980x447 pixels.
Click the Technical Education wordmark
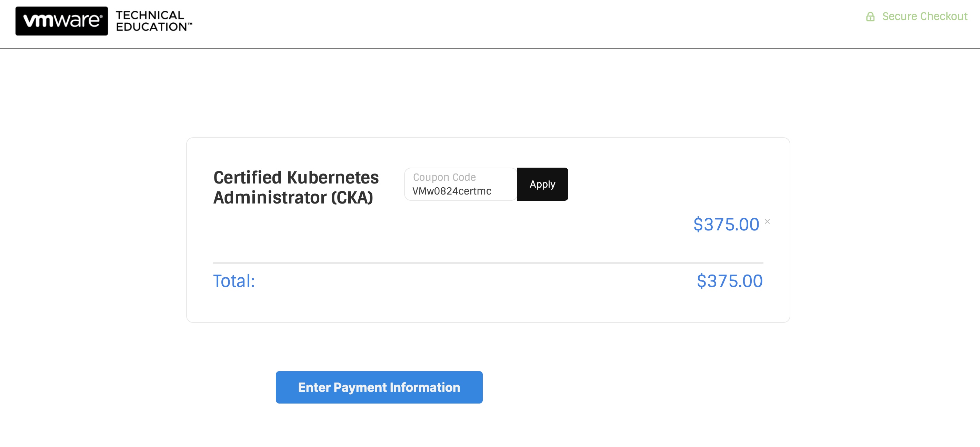tap(154, 21)
